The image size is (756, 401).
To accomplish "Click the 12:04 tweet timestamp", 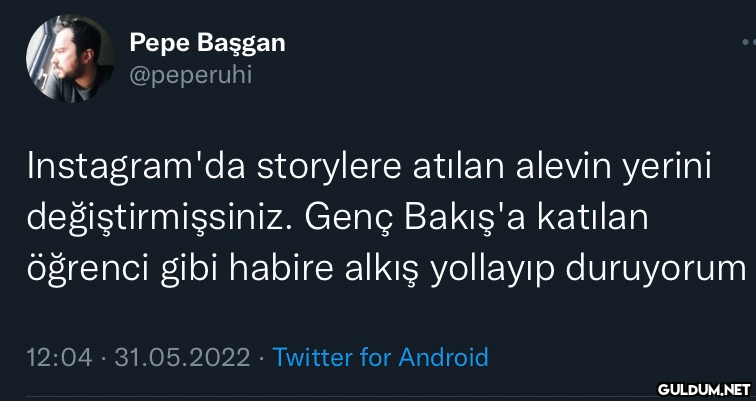I will point(59,357).
